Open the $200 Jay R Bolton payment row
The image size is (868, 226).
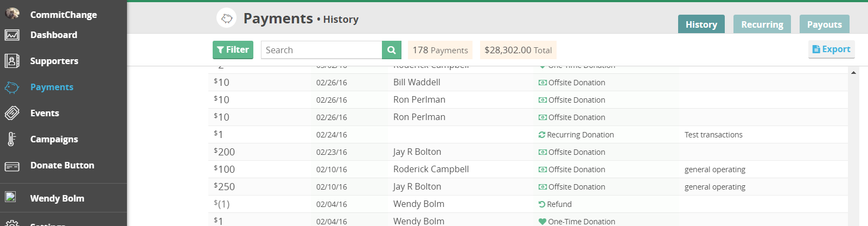point(417,152)
